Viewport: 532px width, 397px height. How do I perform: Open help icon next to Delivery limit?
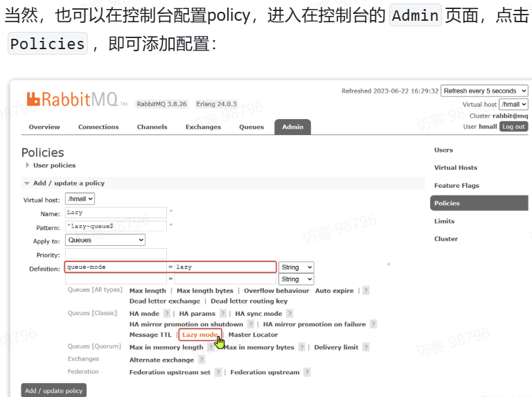(x=366, y=347)
